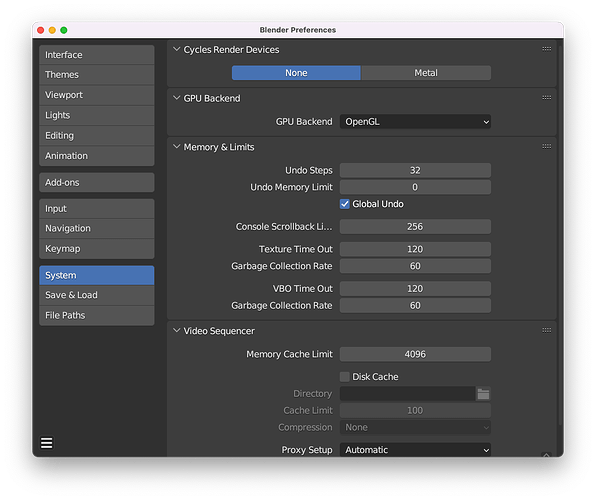
Task: Open the hamburger preferences menu
Action: pyautogui.click(x=46, y=443)
